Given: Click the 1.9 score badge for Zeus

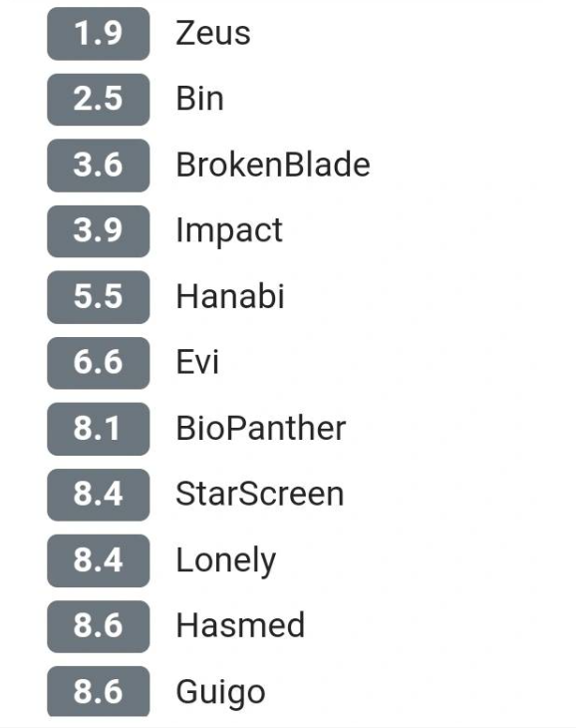Looking at the screenshot, I should 99,34.
